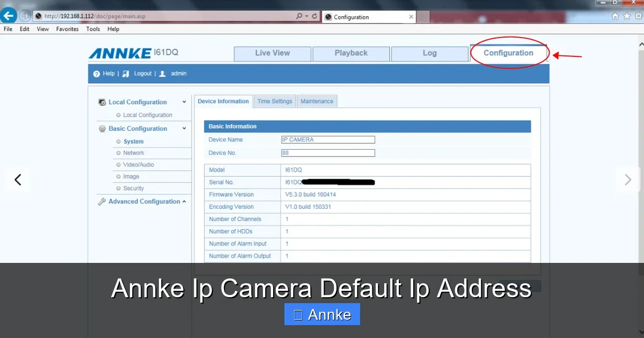644x338 pixels.
Task: Select Security in the sidebar
Action: point(134,188)
